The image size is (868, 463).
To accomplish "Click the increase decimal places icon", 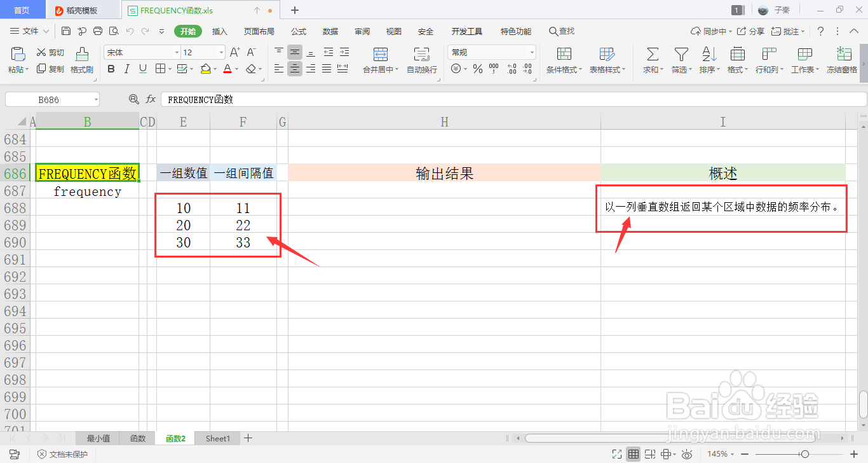I will (x=512, y=69).
